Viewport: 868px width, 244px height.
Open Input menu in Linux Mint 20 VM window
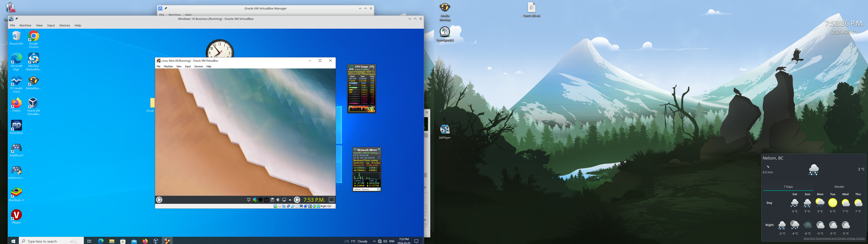tap(188, 66)
